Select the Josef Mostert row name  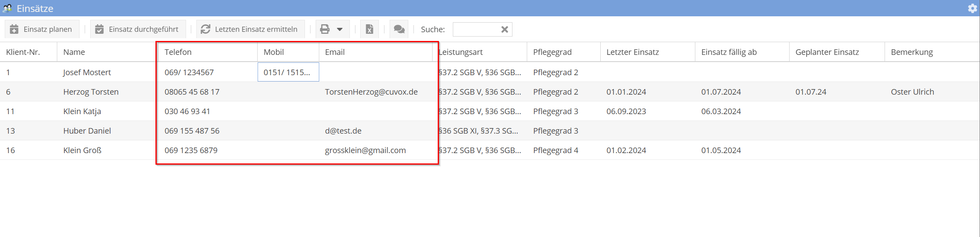click(x=87, y=72)
